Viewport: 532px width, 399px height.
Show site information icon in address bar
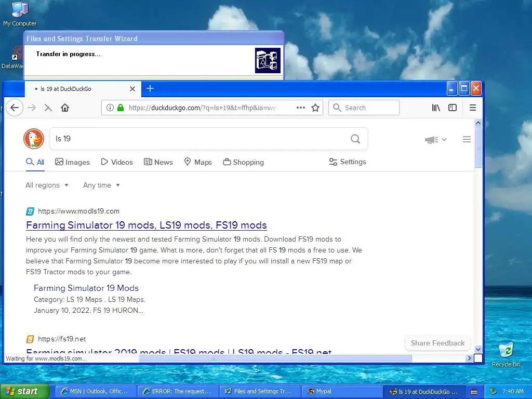pyautogui.click(x=110, y=108)
